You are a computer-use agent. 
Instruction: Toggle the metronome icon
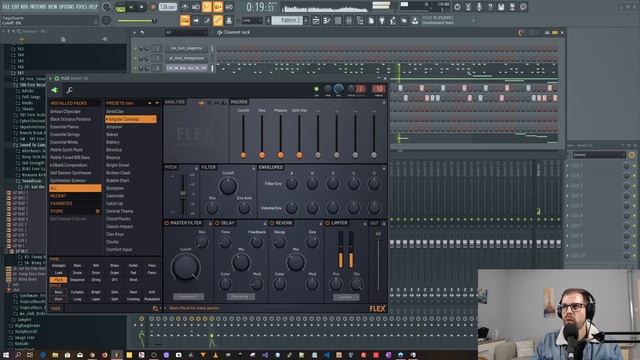coord(184,7)
